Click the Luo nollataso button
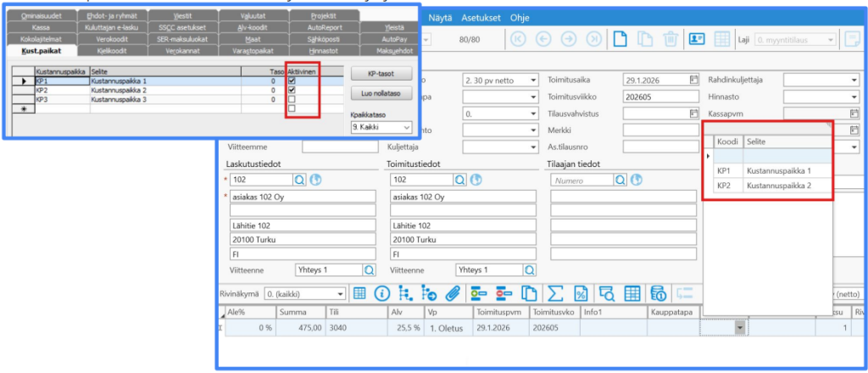The height and width of the screenshot is (373, 868). (381, 92)
